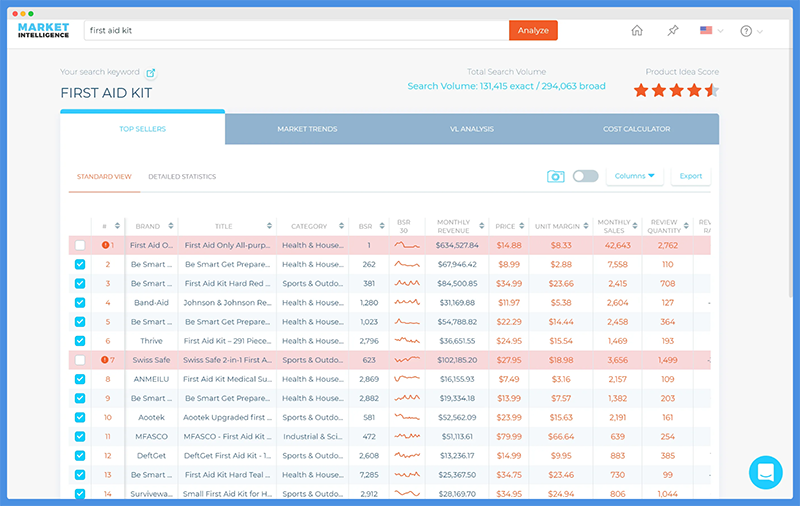Open BSR 30 sparkline for MFASCO row
Image resolution: width=800 pixels, height=506 pixels.
407,437
